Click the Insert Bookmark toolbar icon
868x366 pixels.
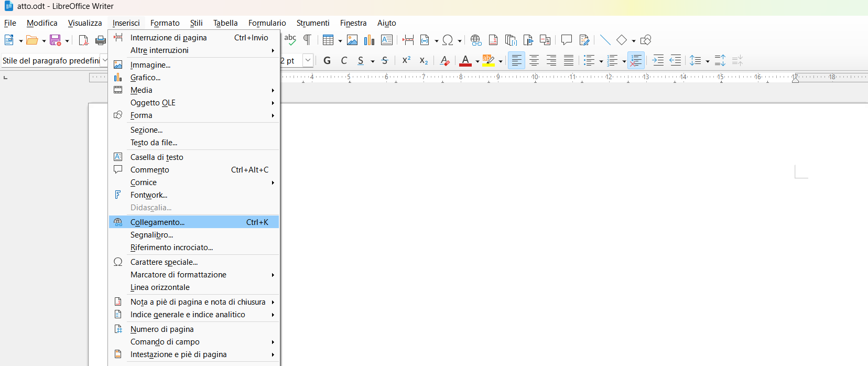[x=528, y=40]
